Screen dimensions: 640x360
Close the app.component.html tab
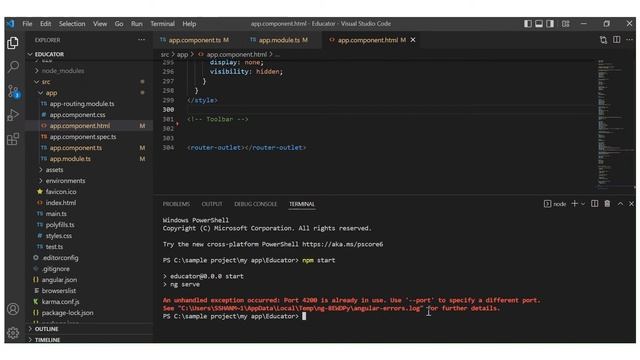click(x=413, y=40)
